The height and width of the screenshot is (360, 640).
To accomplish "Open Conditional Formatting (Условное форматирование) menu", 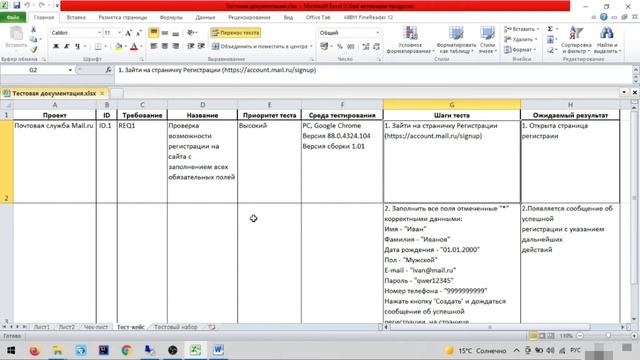I will 410,40.
